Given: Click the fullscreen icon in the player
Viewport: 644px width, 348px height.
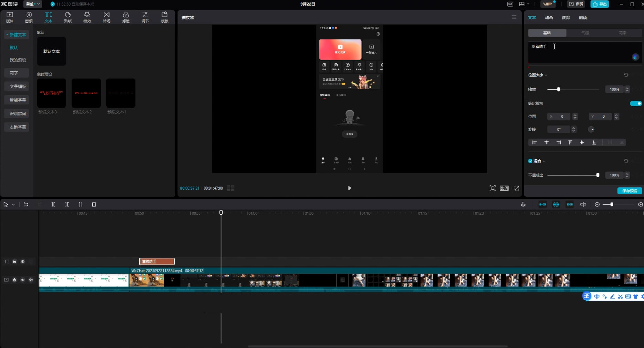Looking at the screenshot, I should click(517, 188).
